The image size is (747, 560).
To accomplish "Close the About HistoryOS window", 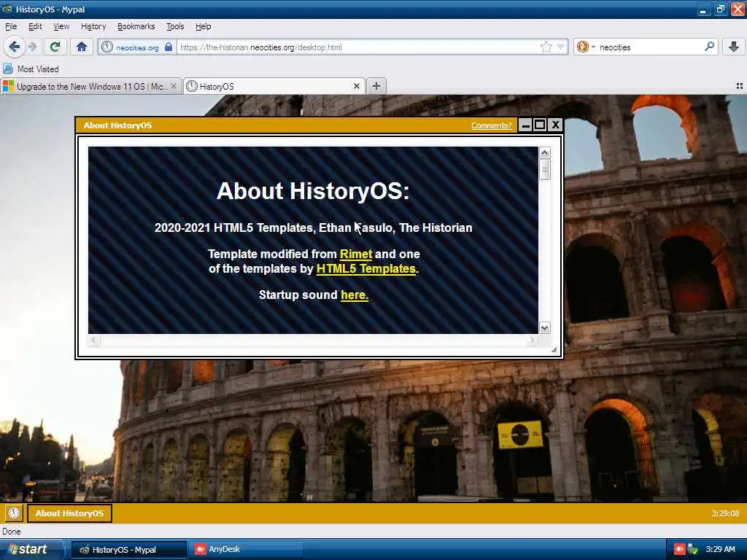I will [x=555, y=125].
